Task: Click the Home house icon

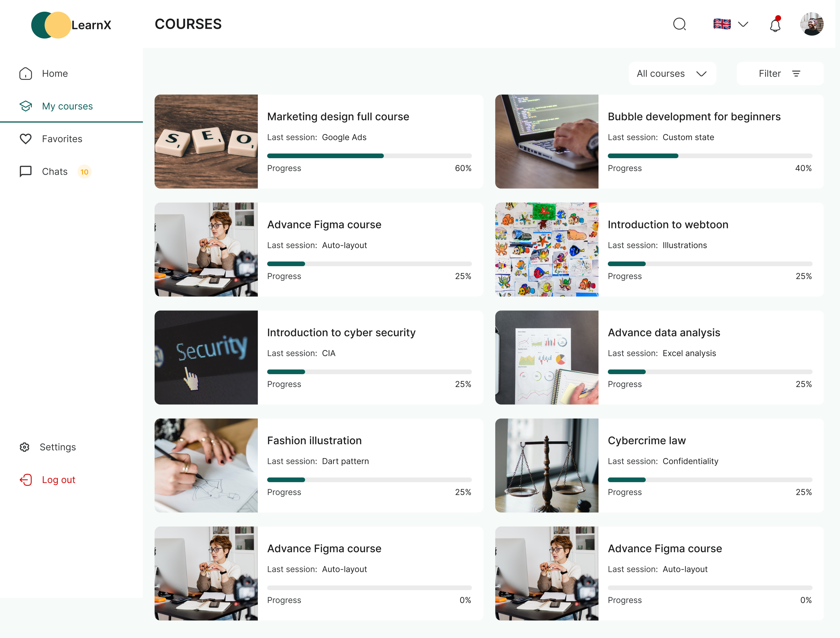Action: click(x=25, y=73)
